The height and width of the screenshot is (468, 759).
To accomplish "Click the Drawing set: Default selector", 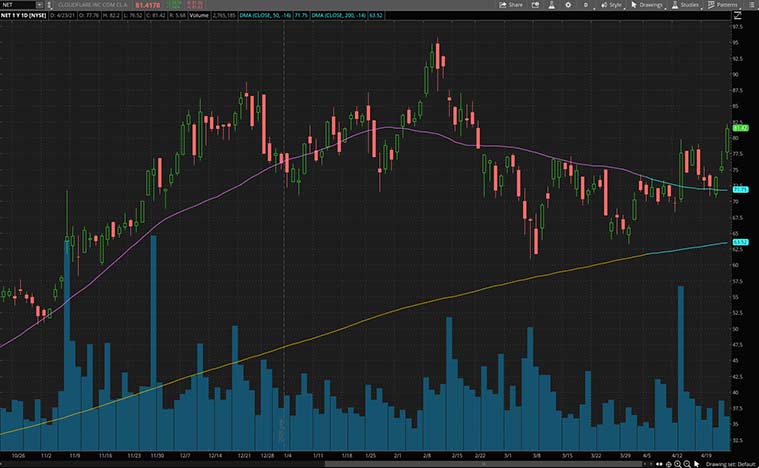I will click(732, 464).
